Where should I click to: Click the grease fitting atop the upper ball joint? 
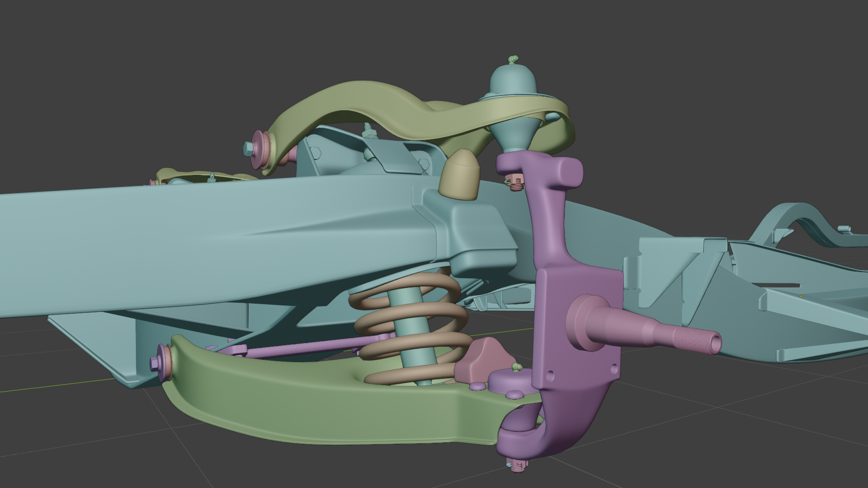(513, 59)
